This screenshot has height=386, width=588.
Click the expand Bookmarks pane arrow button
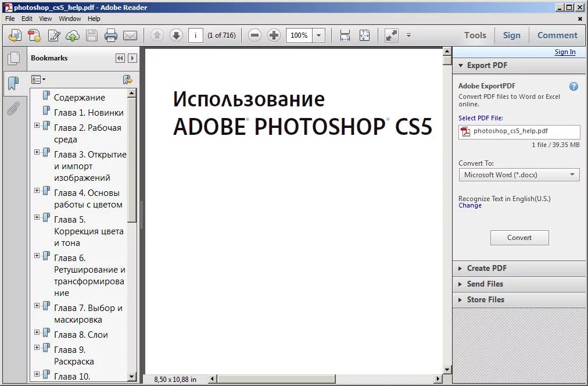click(x=132, y=58)
